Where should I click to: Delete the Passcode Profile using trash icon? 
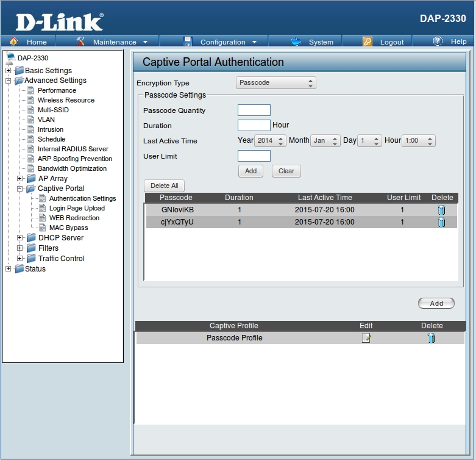[431, 338]
